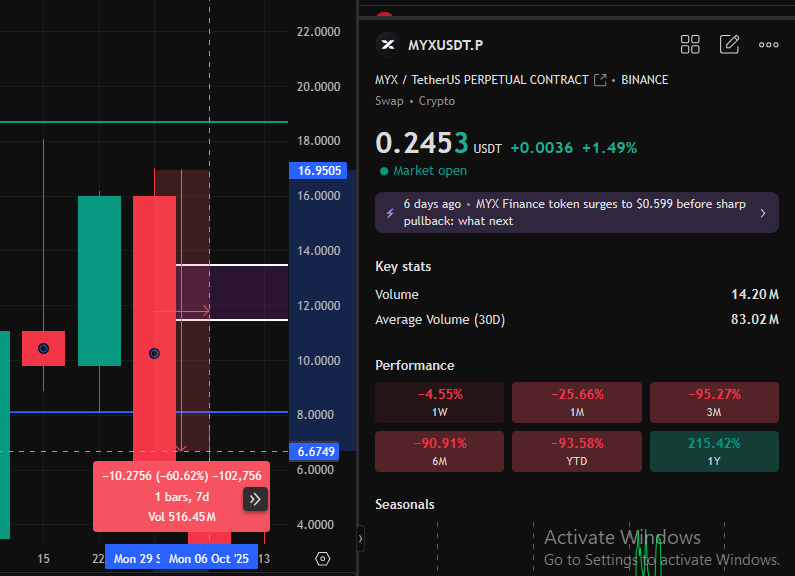Click the Seasonals heading
Image resolution: width=795 pixels, height=576 pixels.
pyautogui.click(x=405, y=505)
